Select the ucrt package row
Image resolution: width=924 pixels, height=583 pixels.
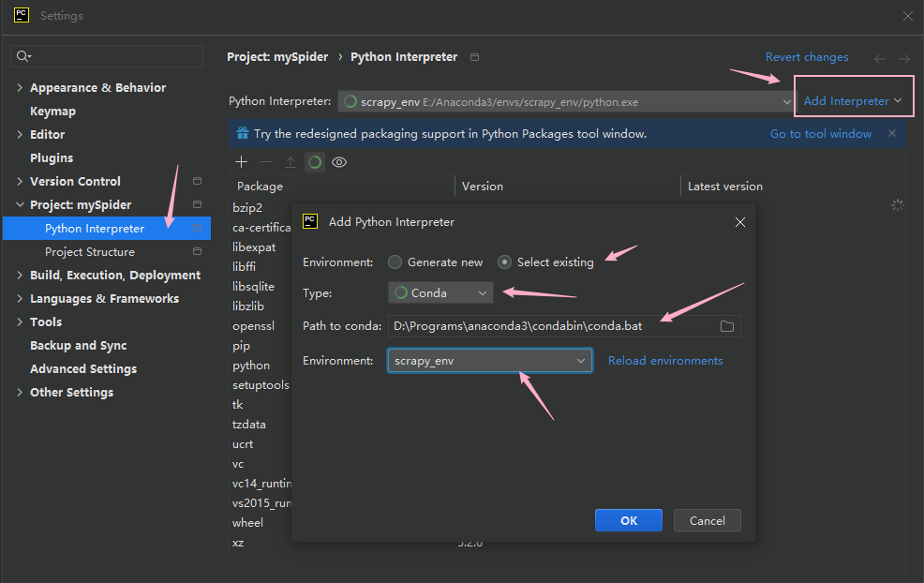tap(243, 444)
